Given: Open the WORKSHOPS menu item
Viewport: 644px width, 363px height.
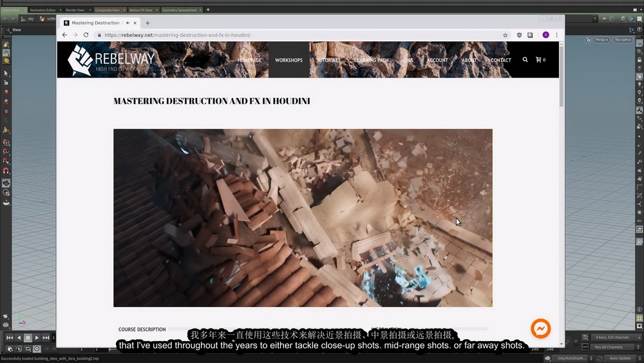Looking at the screenshot, I should (x=289, y=60).
